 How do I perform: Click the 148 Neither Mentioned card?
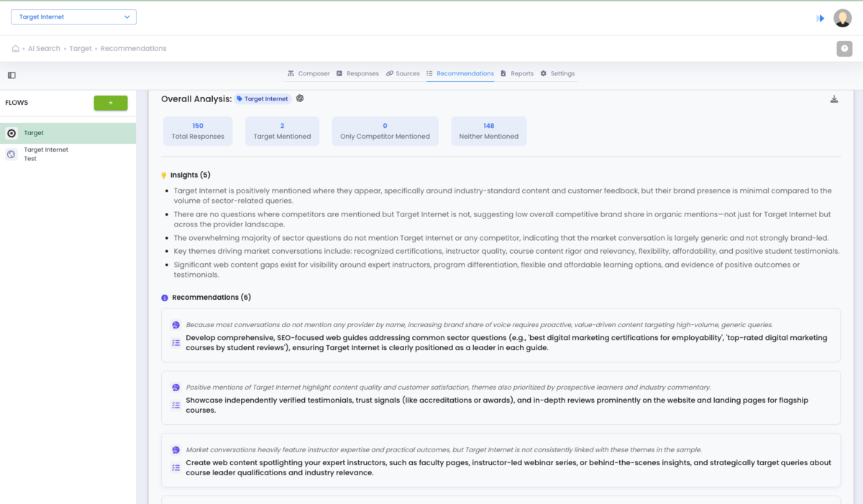(489, 131)
